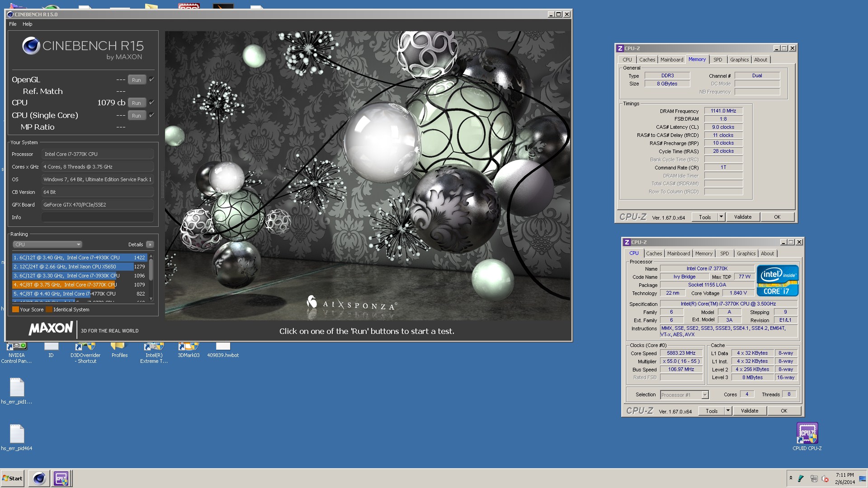
Task: Open Memory tab in CPU-Z CPU window
Action: point(704,253)
